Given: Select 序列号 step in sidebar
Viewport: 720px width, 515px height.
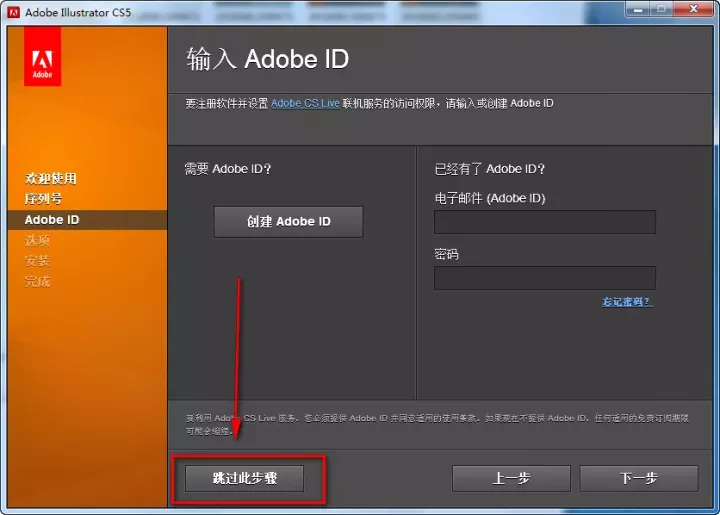Looking at the screenshot, I should click(x=43, y=199).
